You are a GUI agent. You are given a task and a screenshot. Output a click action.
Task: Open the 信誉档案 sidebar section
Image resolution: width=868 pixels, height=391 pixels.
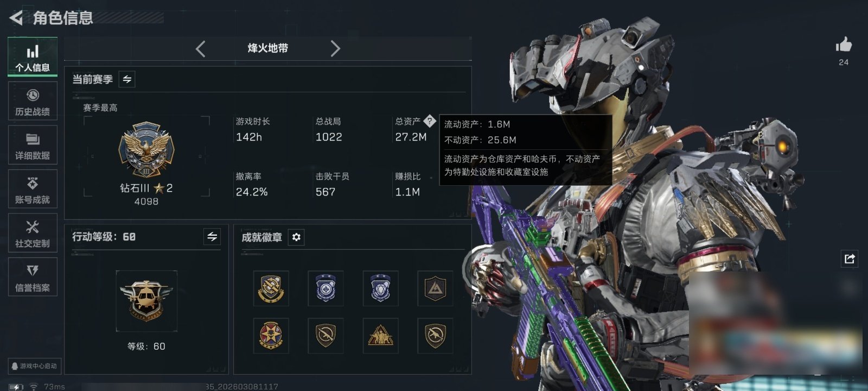[33, 277]
